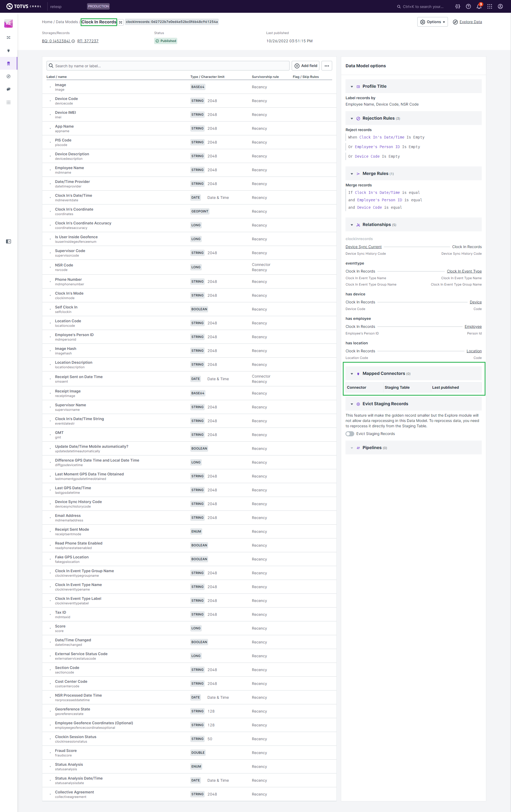Toggle the Evict Staging Records switch
Viewport: 511px width, 812px height.
[350, 434]
